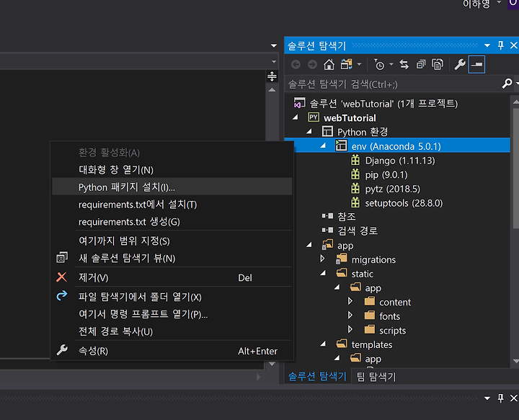This screenshot has width=519, height=420.
Task: Choose 여기까지 범위 지정(S) menu item
Action: coord(172,241)
